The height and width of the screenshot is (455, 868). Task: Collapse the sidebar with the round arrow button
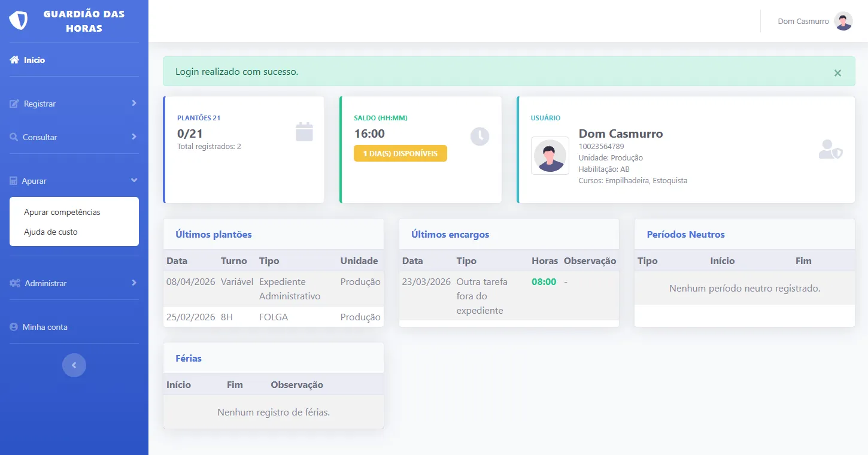point(74,365)
